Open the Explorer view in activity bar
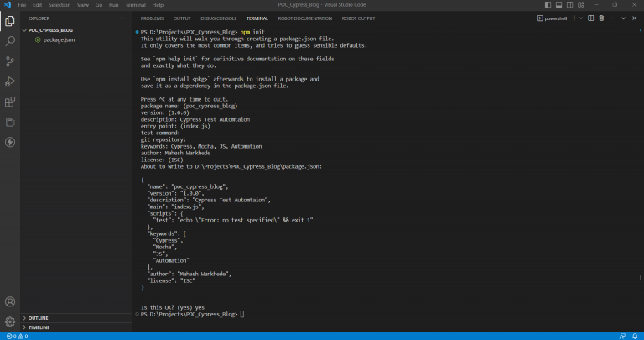The width and height of the screenshot is (644, 340). (x=10, y=21)
